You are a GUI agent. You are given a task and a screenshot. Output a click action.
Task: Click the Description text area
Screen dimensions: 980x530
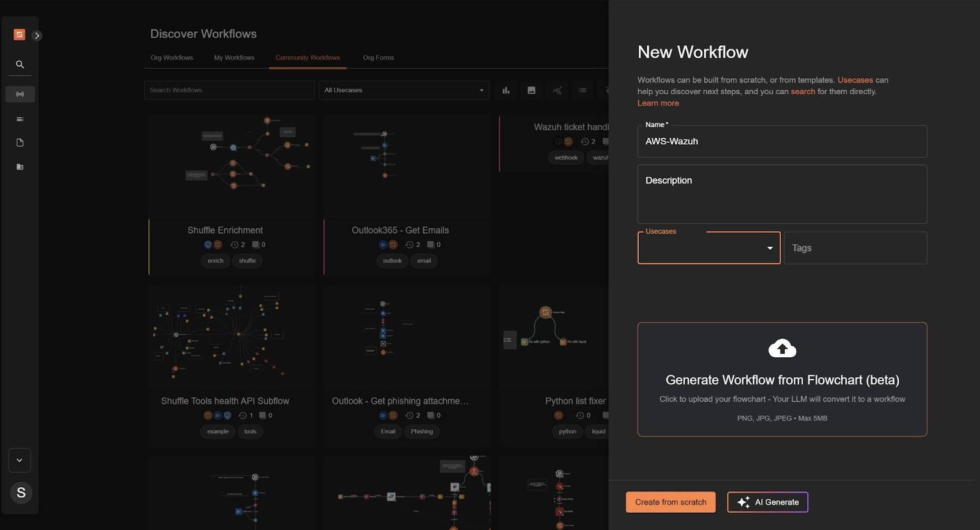[x=782, y=194]
